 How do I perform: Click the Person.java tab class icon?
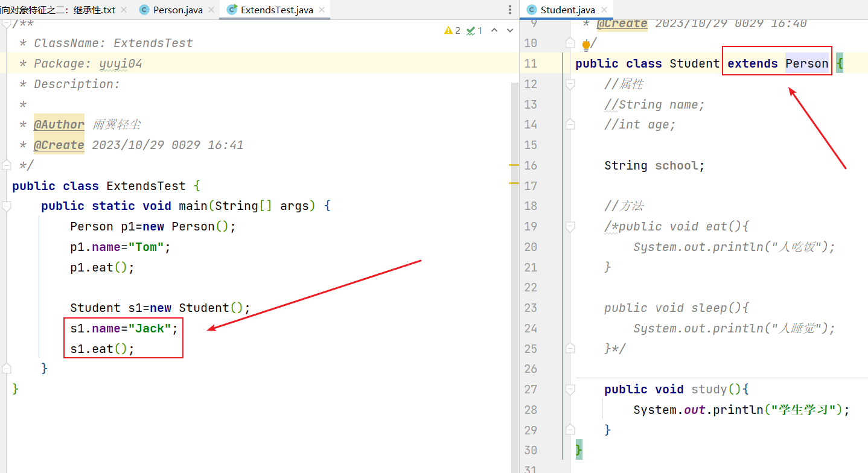144,10
